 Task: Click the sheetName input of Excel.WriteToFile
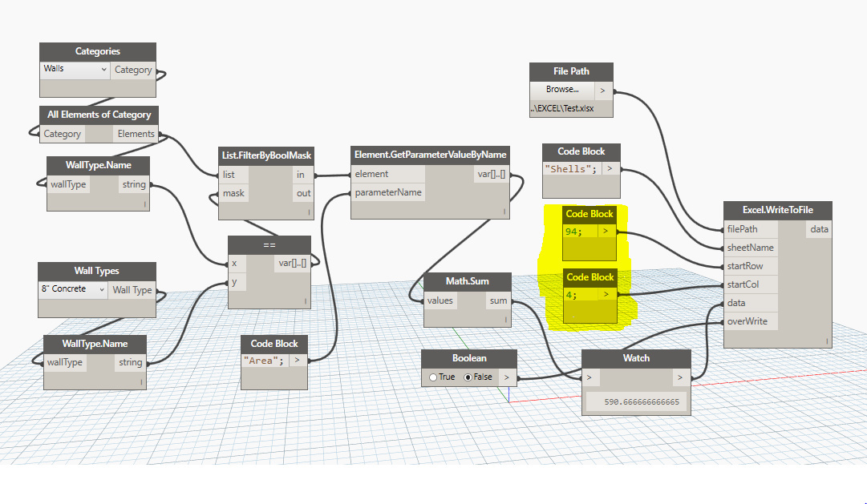751,248
